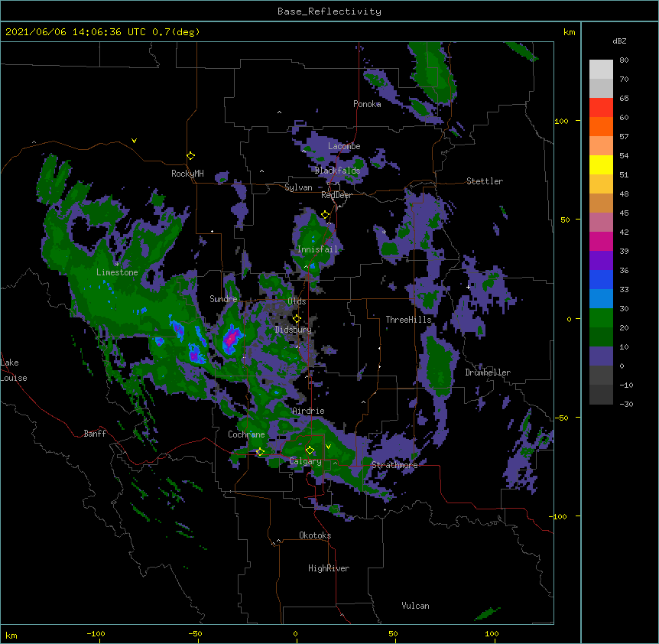Click the Vulcan label
Viewport: 659px width, 644px height.
pyautogui.click(x=415, y=606)
